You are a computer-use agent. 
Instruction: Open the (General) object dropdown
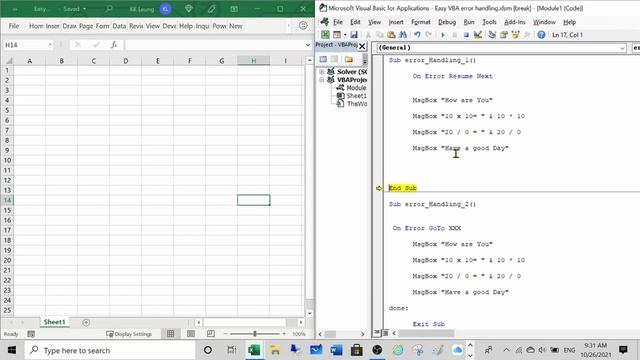622,48
